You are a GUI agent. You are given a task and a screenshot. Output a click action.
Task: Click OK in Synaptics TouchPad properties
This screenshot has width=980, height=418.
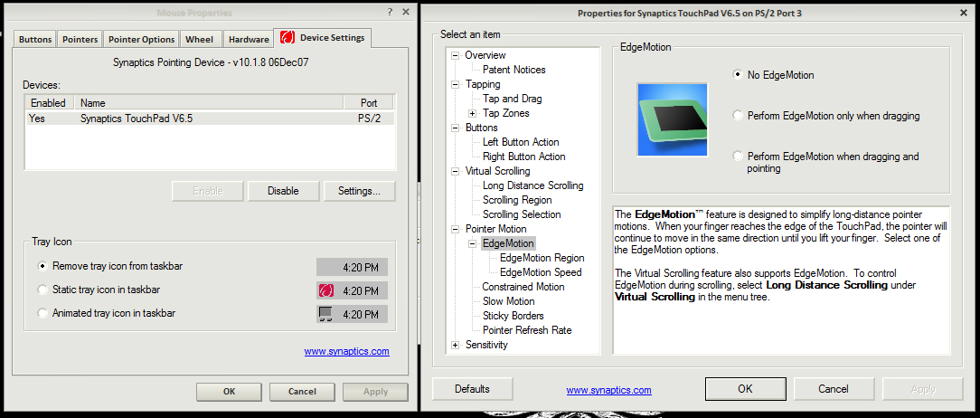(745, 388)
